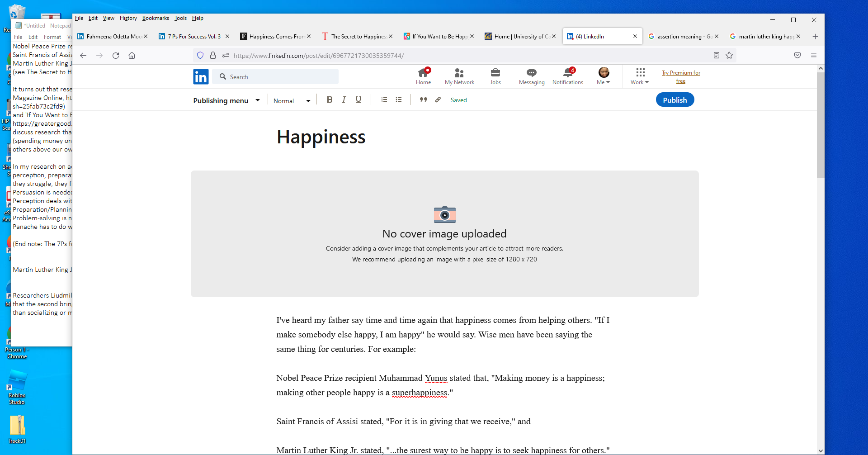Image resolution: width=868 pixels, height=455 pixels.
Task: Open Firefox application menu
Action: pos(814,55)
